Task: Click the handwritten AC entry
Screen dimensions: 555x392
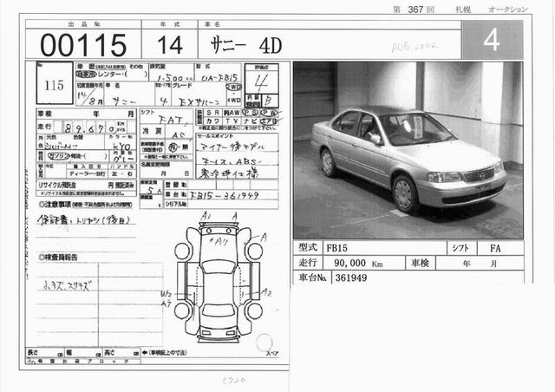Action: click(x=179, y=135)
